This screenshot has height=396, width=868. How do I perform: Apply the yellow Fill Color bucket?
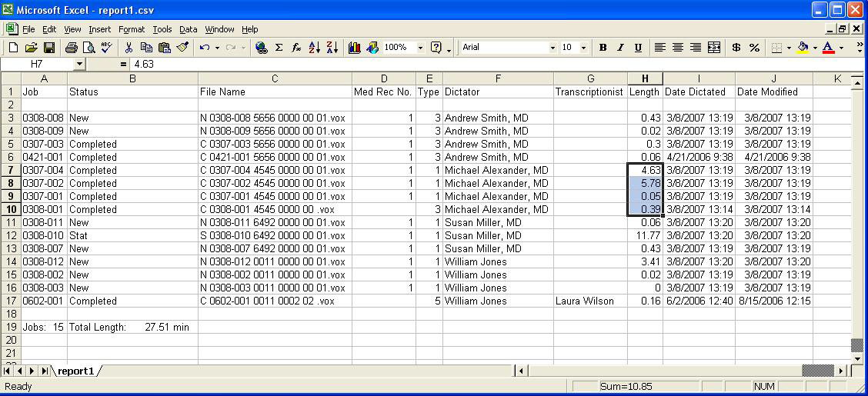click(803, 48)
